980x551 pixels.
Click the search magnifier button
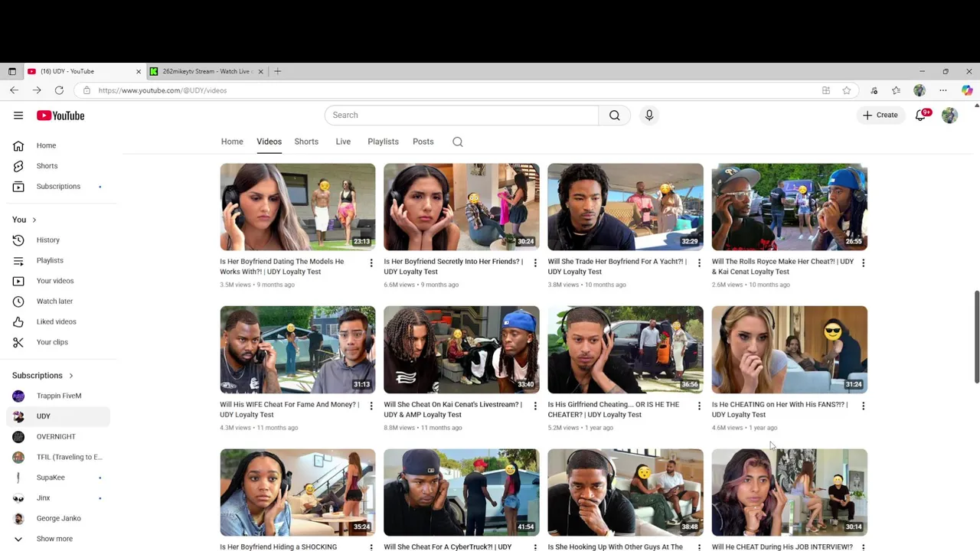614,115
